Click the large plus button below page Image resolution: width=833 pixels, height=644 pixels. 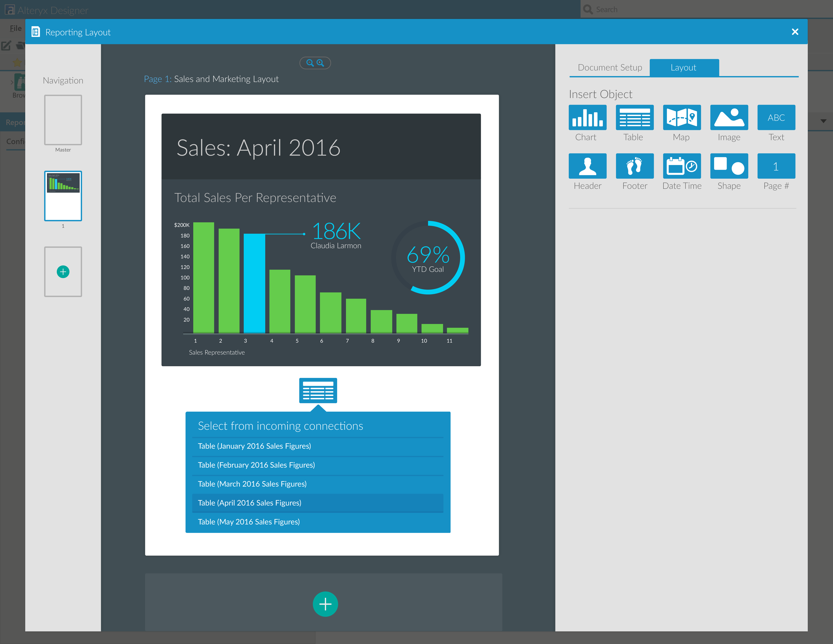[325, 604]
